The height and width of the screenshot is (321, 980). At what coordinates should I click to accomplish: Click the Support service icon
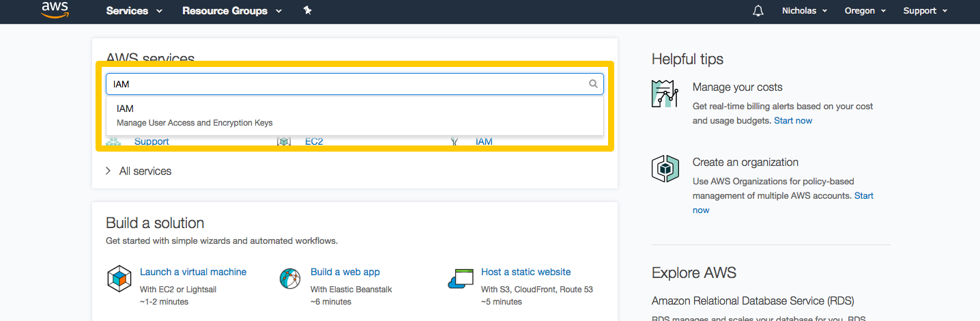[113, 141]
